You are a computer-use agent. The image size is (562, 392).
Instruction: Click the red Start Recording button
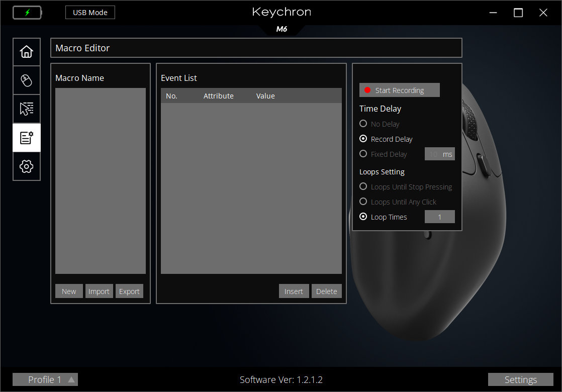click(399, 90)
